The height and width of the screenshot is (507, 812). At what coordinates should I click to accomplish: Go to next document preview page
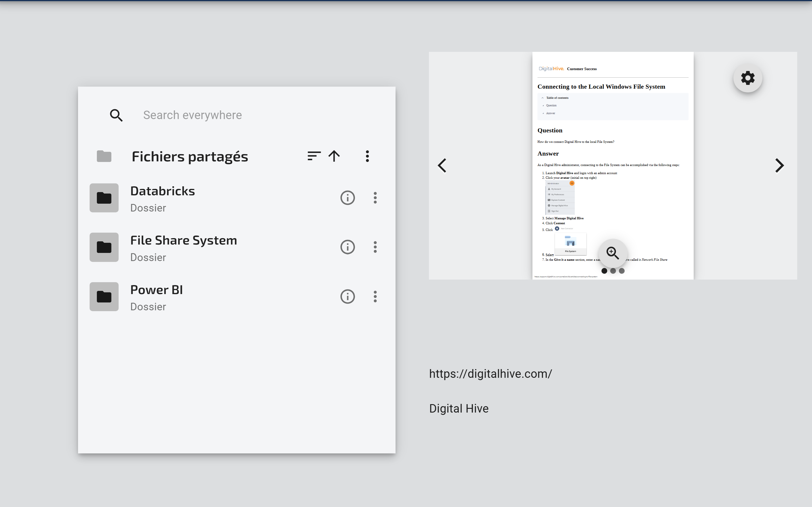tap(779, 166)
